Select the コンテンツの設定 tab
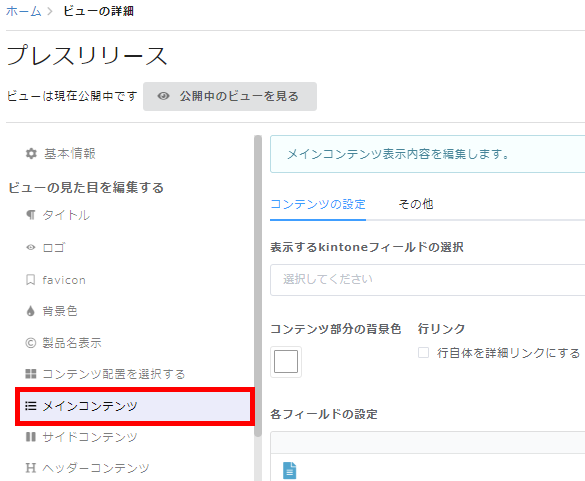 pyautogui.click(x=318, y=204)
